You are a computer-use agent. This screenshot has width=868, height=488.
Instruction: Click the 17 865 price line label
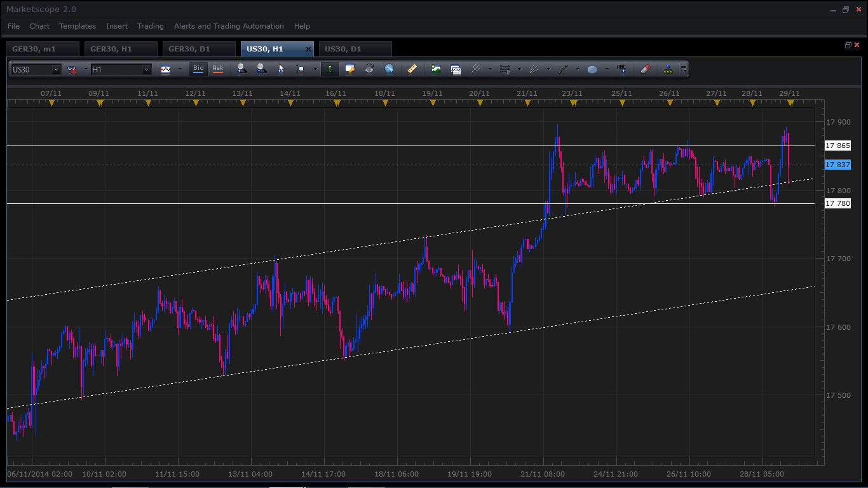point(837,146)
